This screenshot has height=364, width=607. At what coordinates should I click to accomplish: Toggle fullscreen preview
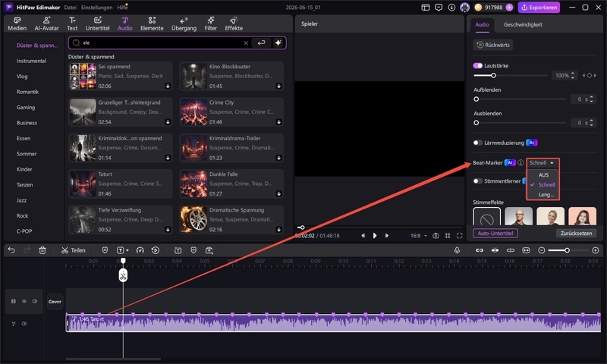(460, 236)
